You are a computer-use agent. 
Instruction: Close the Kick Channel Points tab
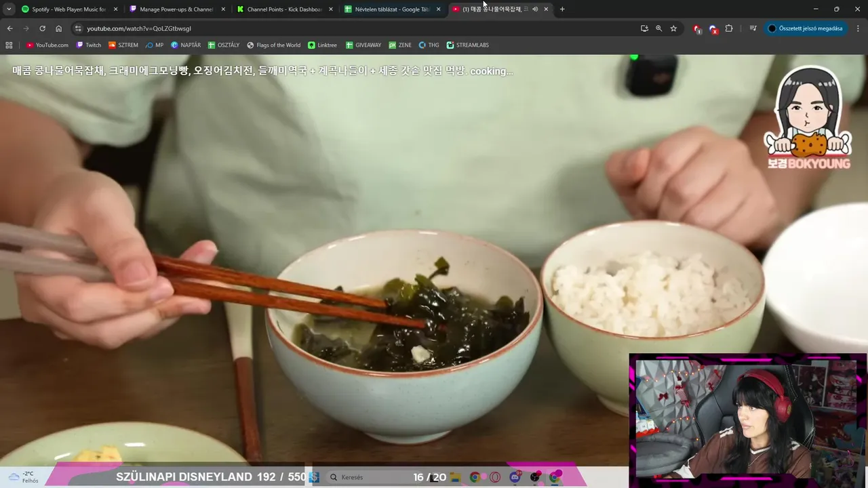coord(331,9)
